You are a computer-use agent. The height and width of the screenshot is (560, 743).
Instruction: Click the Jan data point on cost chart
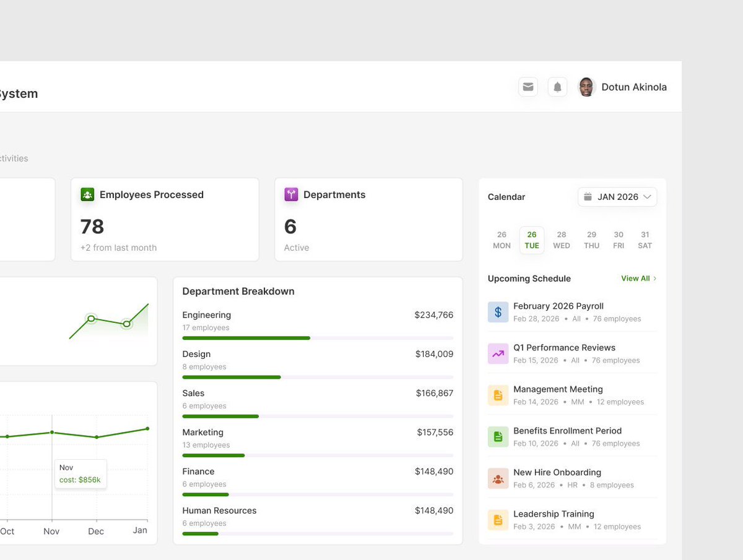[x=147, y=428]
